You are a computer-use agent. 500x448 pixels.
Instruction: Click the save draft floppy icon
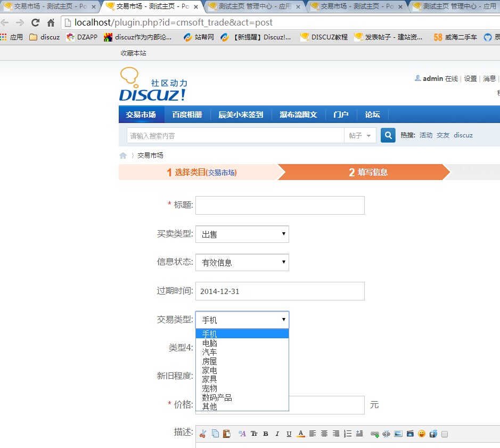pyautogui.click(x=433, y=434)
